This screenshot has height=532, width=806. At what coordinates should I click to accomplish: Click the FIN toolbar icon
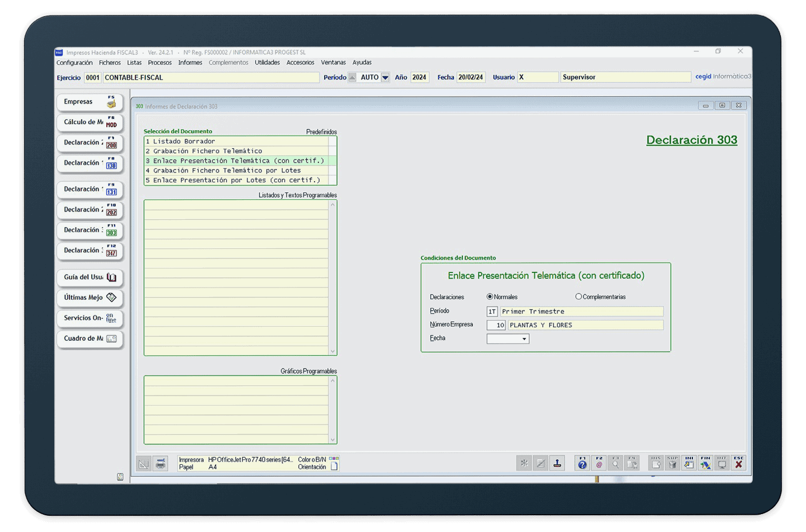click(705, 463)
